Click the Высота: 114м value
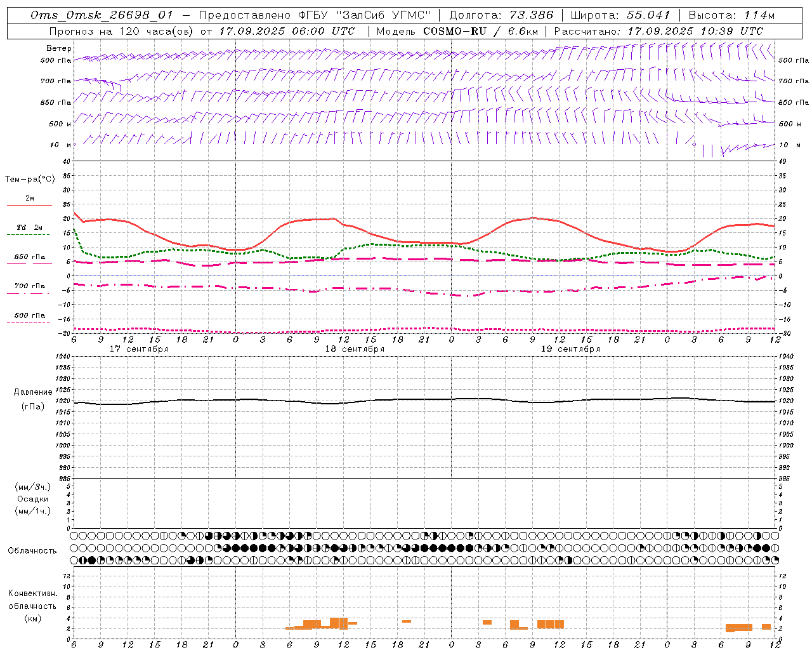This screenshot has width=812, height=650. [x=731, y=15]
